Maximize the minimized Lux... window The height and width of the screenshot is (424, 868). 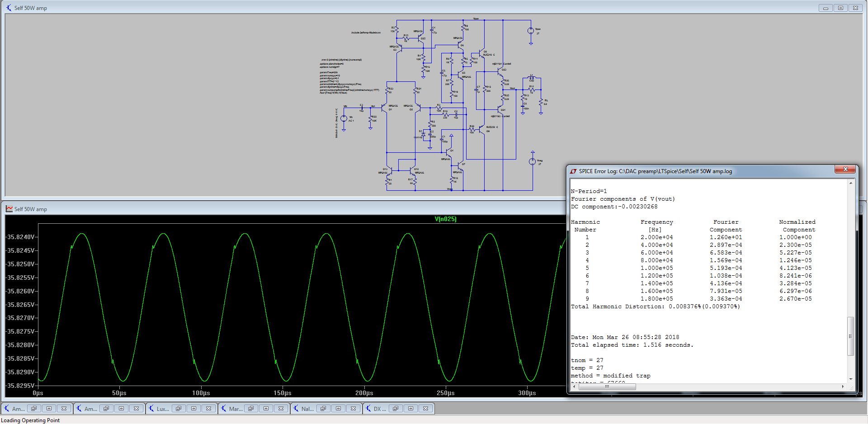193,409
